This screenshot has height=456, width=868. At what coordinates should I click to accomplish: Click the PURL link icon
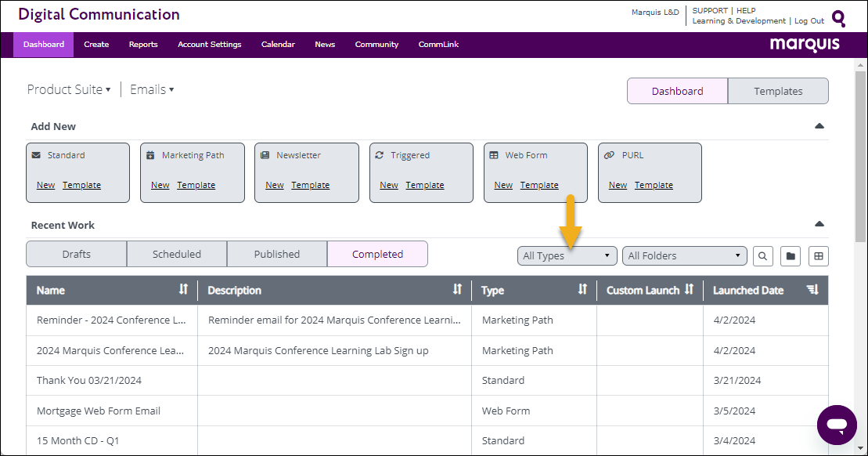(x=609, y=155)
